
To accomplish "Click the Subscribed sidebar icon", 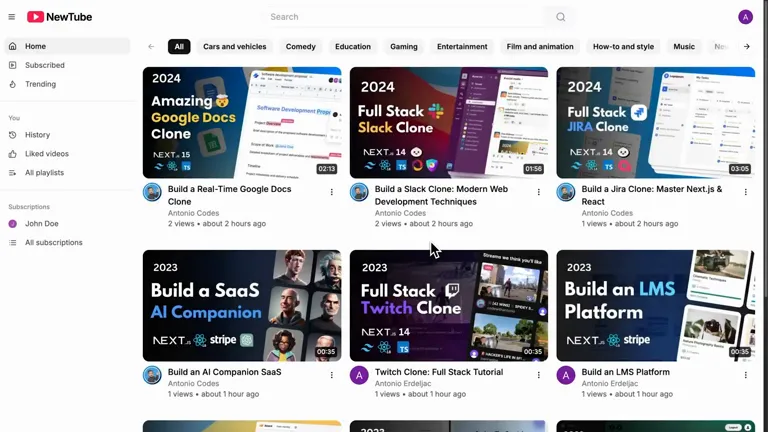I will [13, 65].
